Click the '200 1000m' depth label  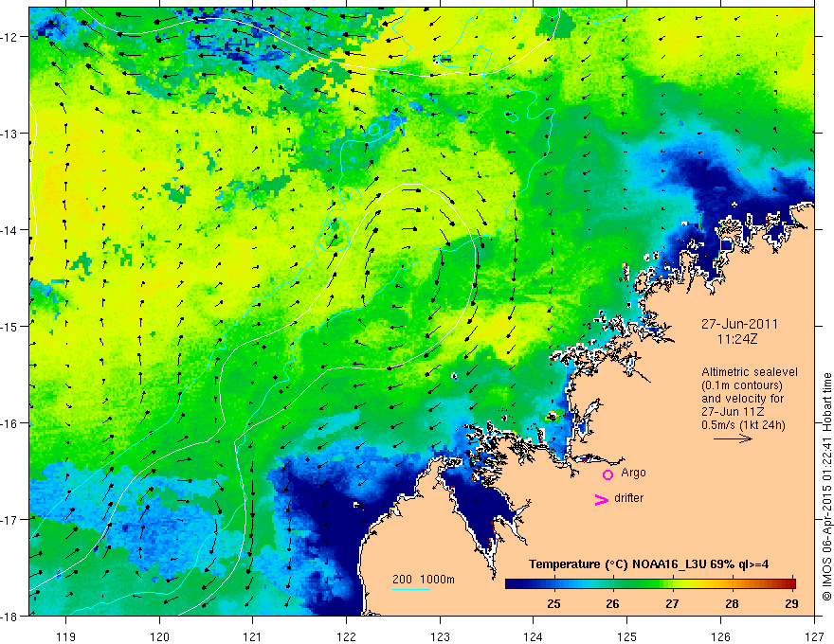click(x=424, y=580)
